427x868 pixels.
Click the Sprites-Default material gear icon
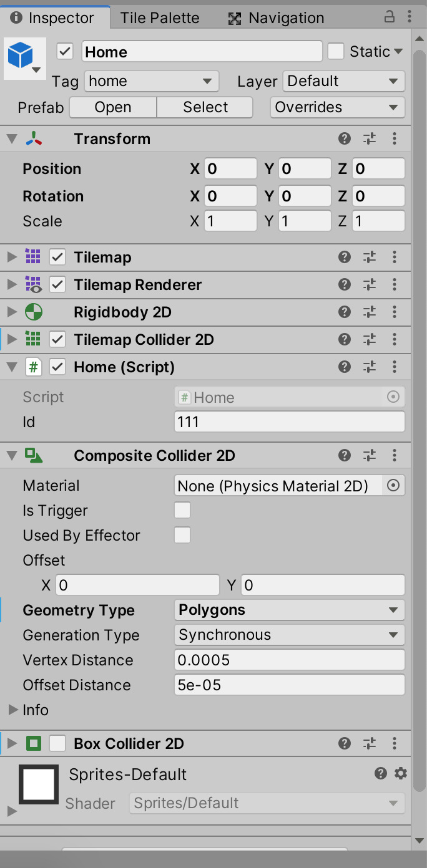401,774
